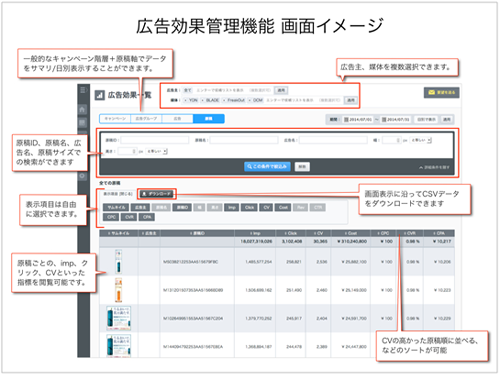Click the total Click value 3,102,408
The height and width of the screenshot is (374, 500).
tap(292, 241)
